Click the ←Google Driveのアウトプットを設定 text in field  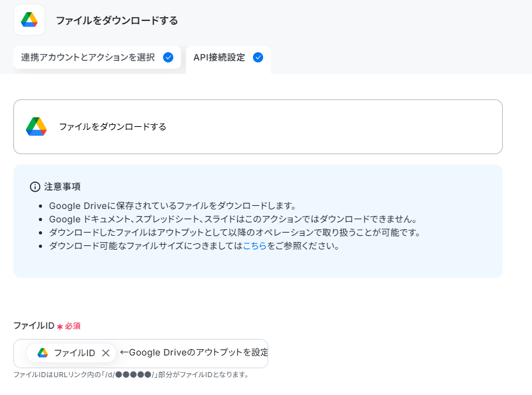point(194,352)
